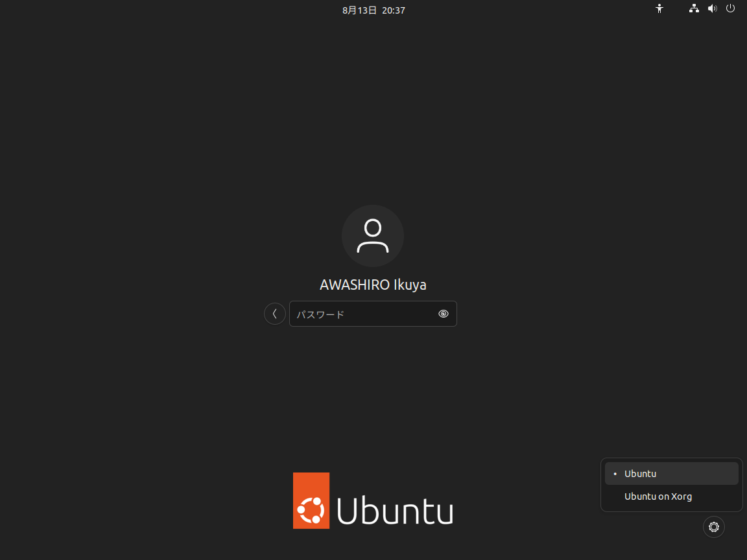Expand the date and time menu
This screenshot has height=560, width=747.
pos(373,10)
